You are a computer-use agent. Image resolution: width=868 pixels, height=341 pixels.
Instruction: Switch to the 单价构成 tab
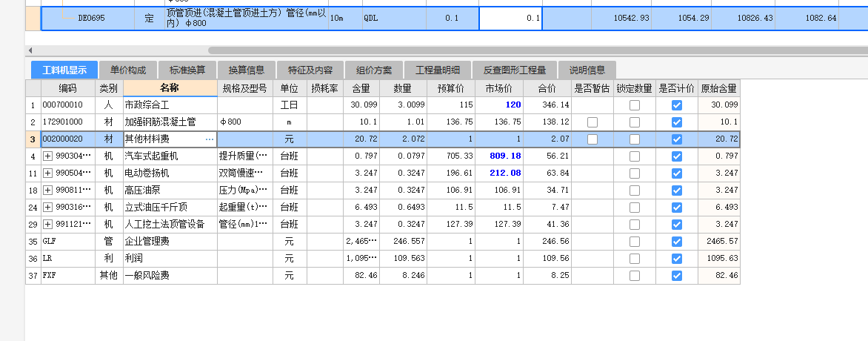[128, 70]
